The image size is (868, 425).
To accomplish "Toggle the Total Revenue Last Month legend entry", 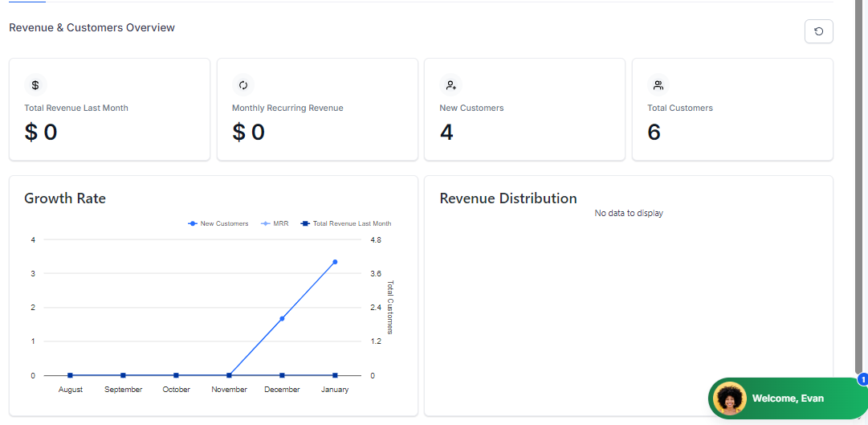I will [345, 223].
